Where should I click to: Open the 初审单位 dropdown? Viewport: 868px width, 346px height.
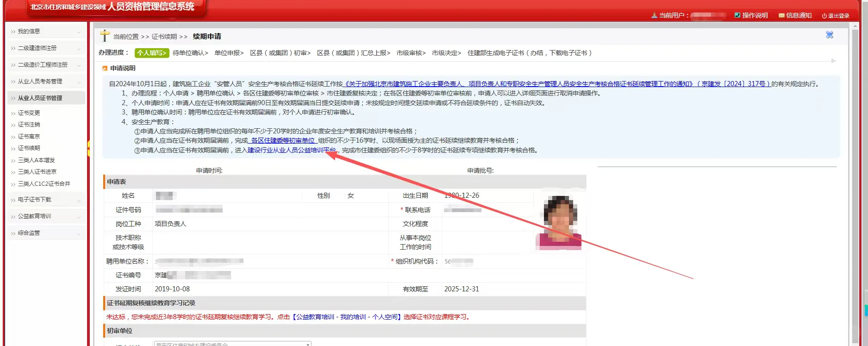232,344
